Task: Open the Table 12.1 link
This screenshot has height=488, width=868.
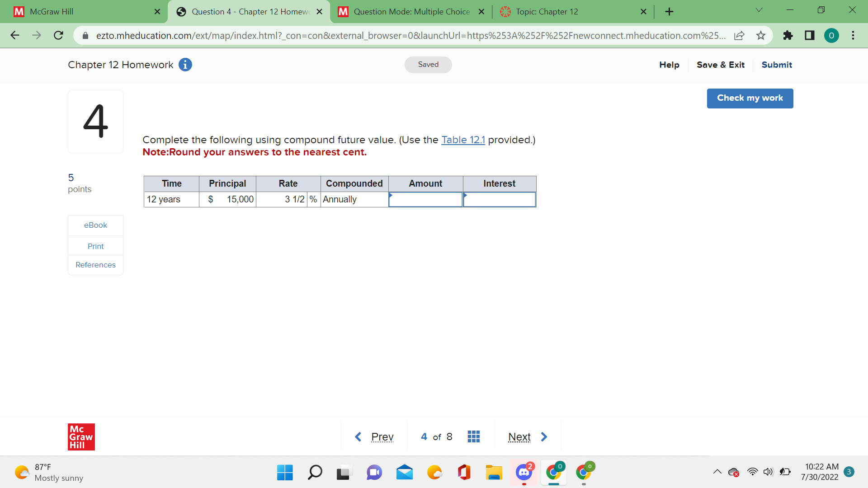Action: (463, 140)
